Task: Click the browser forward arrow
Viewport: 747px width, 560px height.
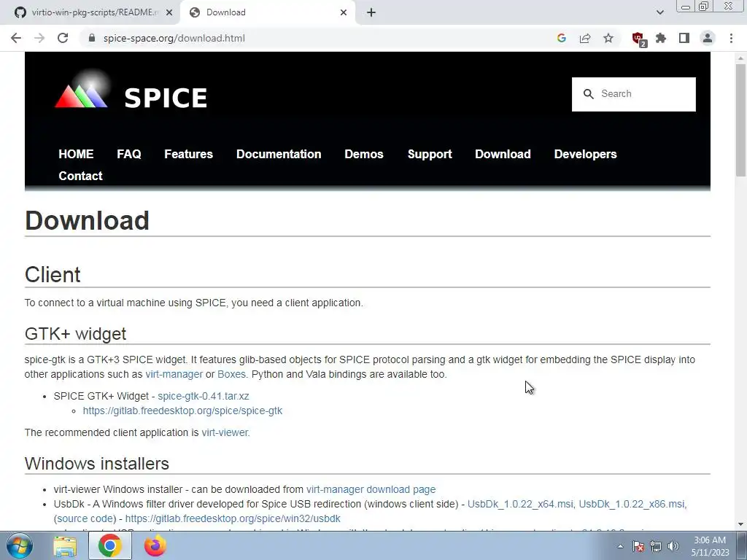Action: coord(39,38)
